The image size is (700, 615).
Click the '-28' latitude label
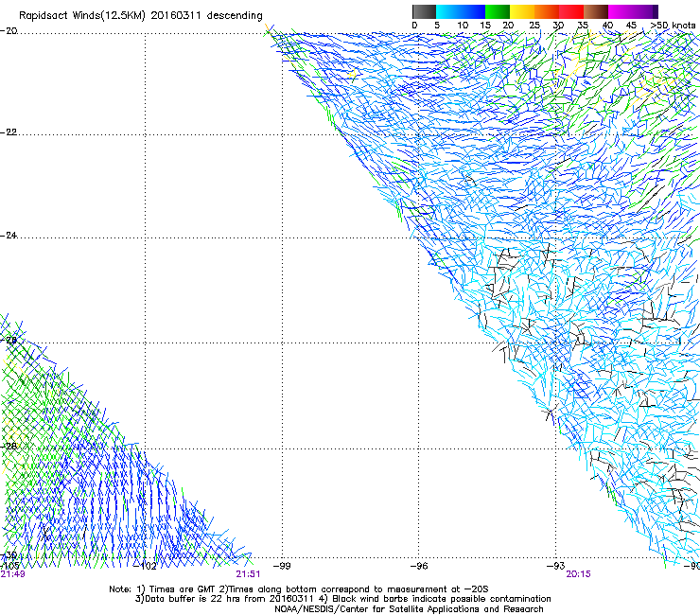point(9,447)
